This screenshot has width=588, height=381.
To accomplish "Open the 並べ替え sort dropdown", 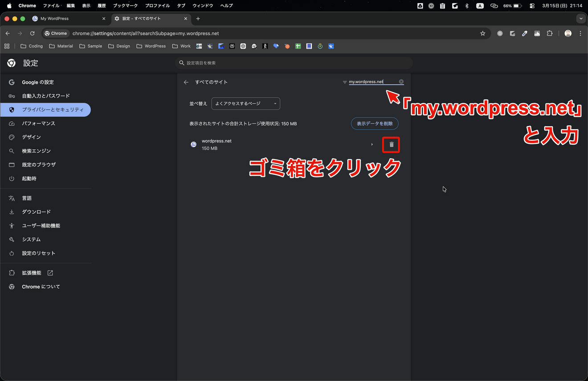I will click(x=245, y=103).
